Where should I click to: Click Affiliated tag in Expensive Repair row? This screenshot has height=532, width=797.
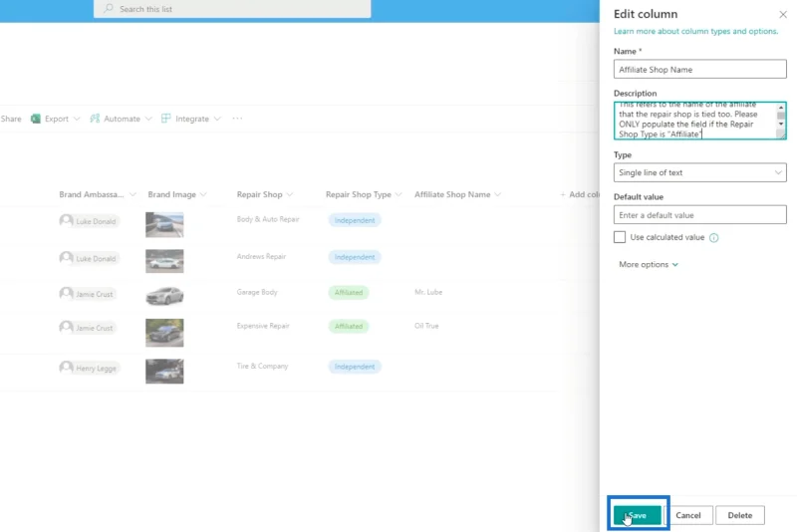348,326
